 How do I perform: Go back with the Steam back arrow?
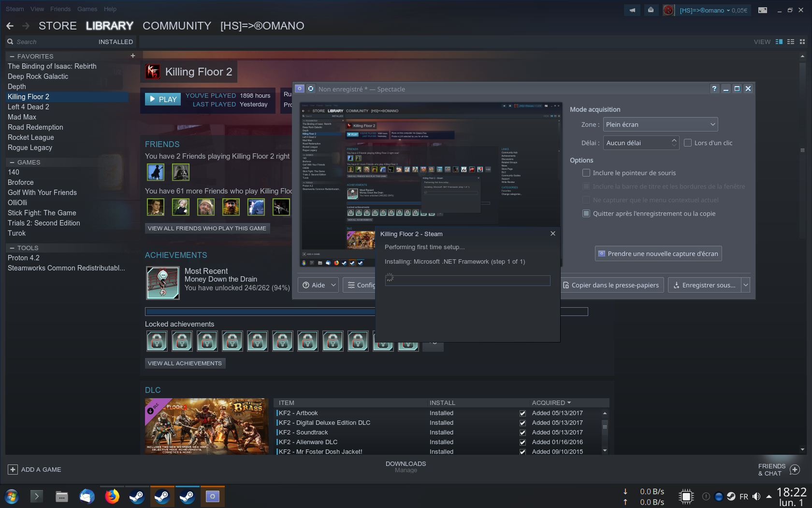(x=10, y=26)
